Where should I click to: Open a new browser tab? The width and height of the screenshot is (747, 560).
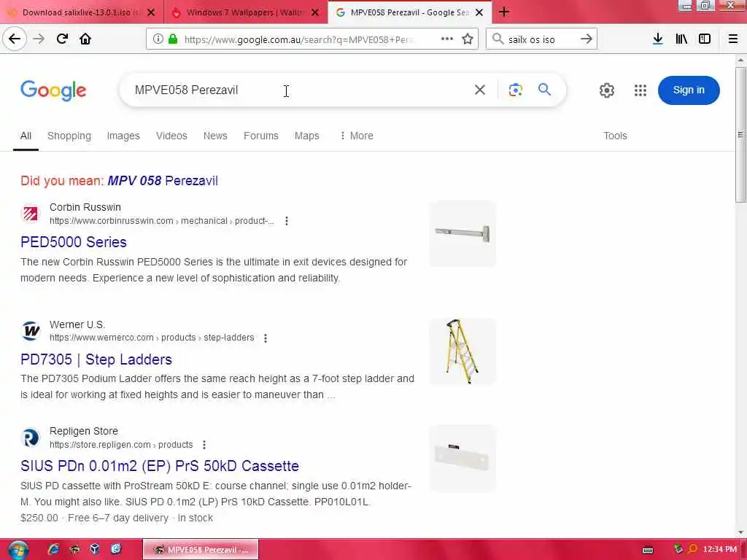click(x=504, y=12)
